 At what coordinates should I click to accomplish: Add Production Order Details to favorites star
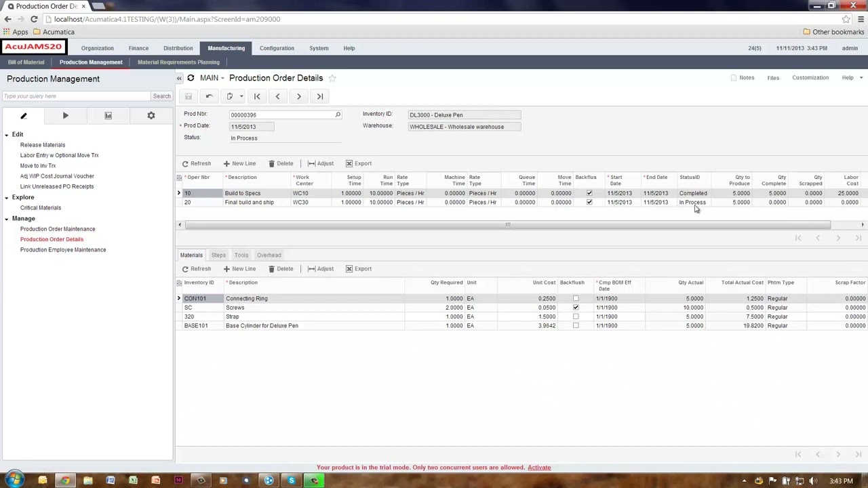(x=332, y=78)
